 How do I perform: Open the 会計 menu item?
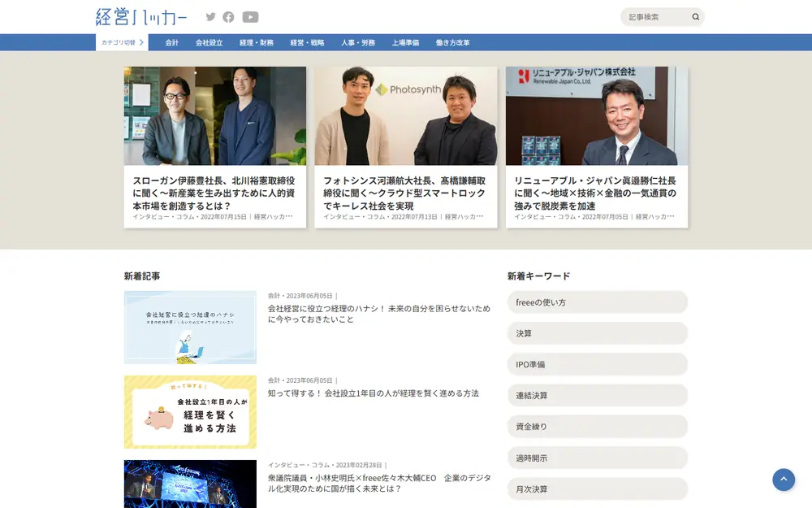pyautogui.click(x=172, y=42)
